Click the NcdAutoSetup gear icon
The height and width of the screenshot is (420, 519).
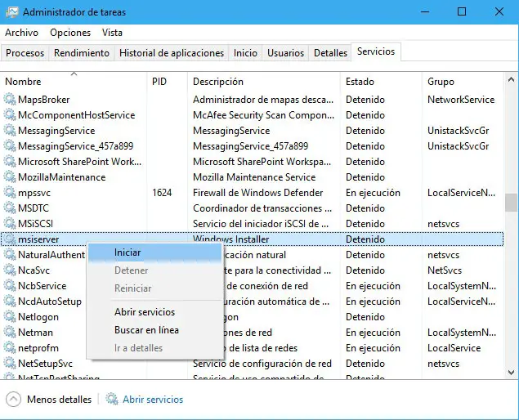[x=10, y=302]
